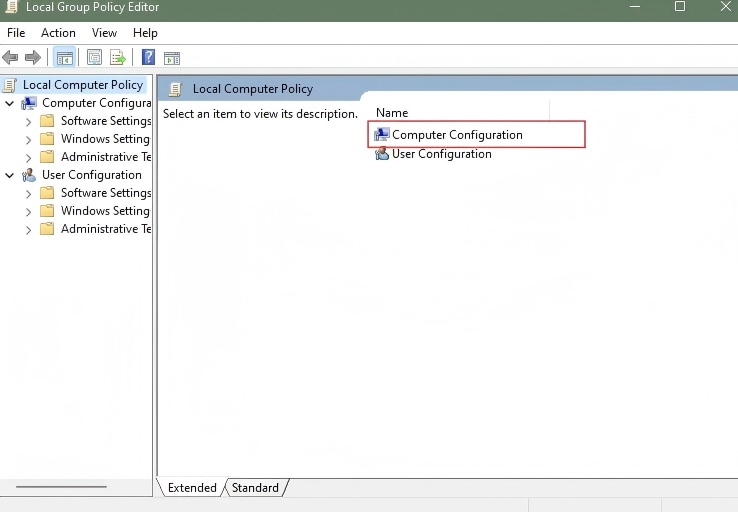The width and height of the screenshot is (738, 512).
Task: Open the View menu
Action: click(104, 33)
